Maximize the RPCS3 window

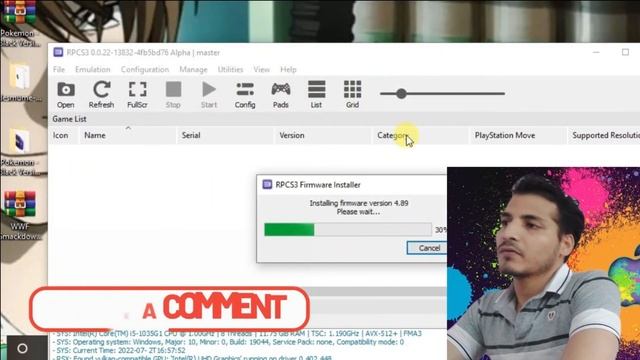click(625, 52)
